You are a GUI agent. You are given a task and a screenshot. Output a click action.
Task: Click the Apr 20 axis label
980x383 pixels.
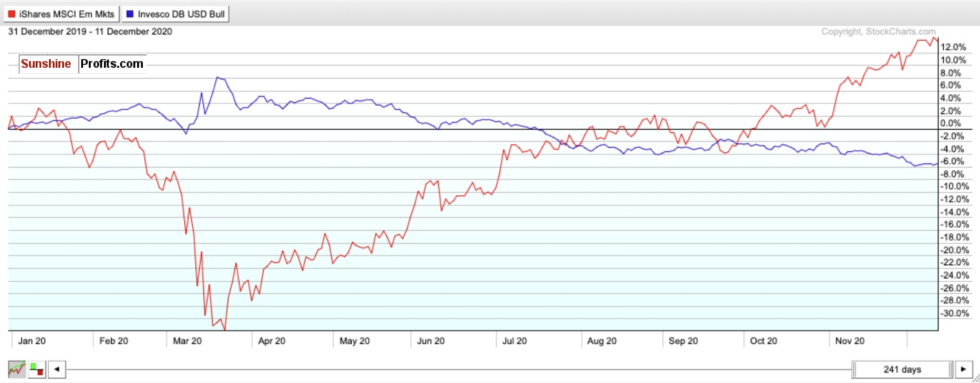272,341
